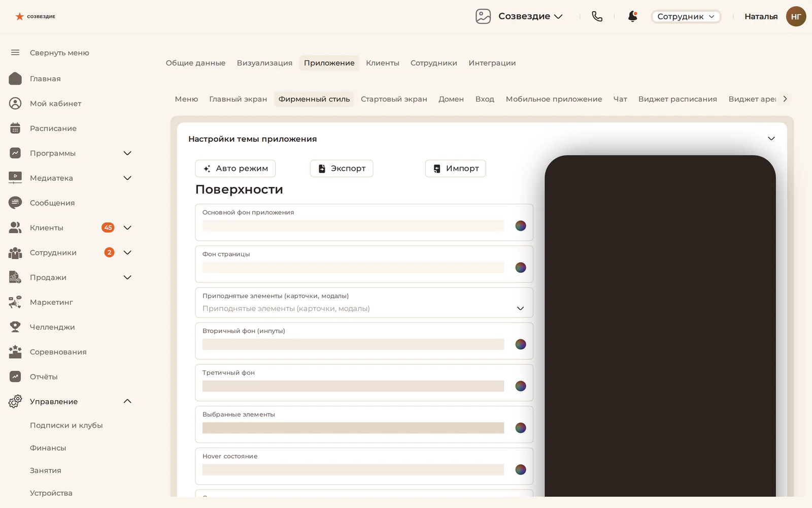Image resolution: width=812 pixels, height=508 pixels.
Task: Expand the Медиатека submenu chevron
Action: point(127,178)
